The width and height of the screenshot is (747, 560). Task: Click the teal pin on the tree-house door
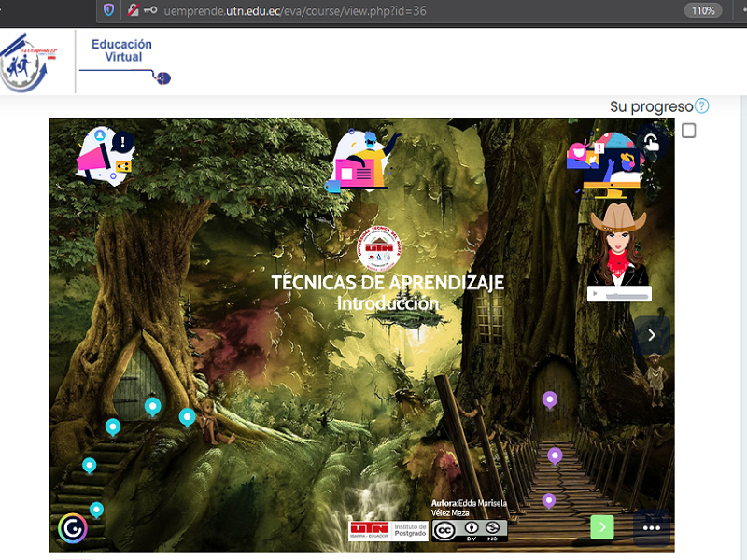click(153, 407)
